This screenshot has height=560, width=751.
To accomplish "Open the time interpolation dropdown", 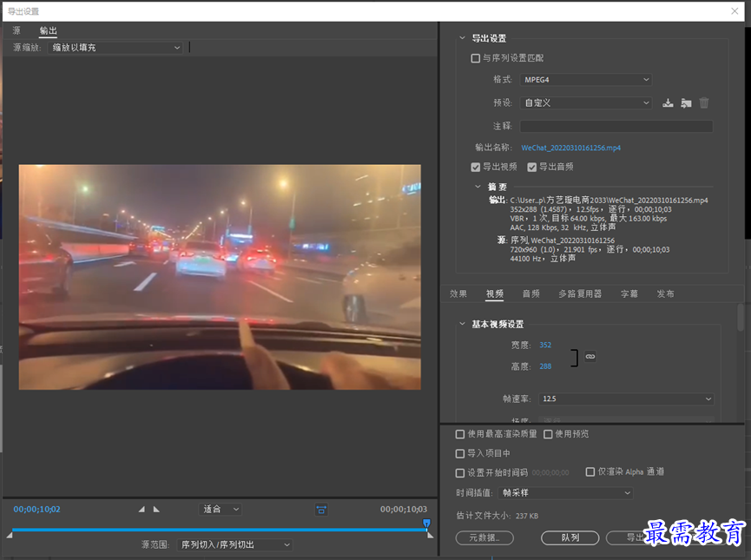I will point(565,493).
